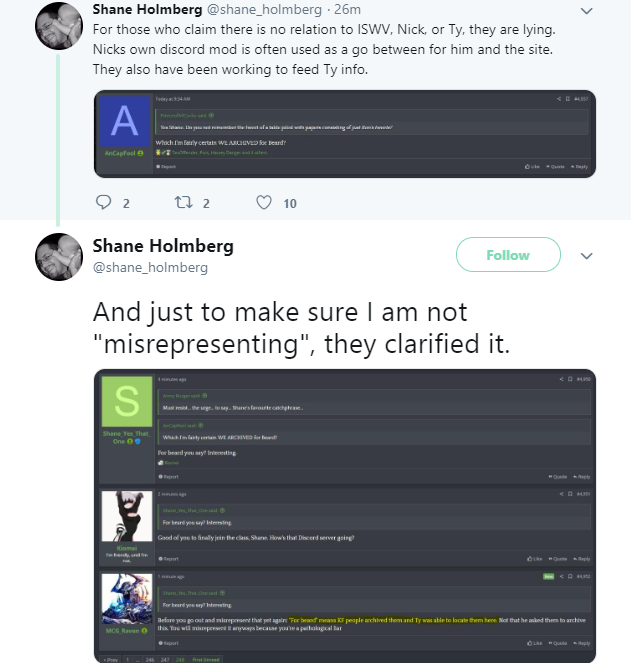Screen dimensions: 631x663
Task: Like the tweet with 10 likes
Action: pos(264,203)
